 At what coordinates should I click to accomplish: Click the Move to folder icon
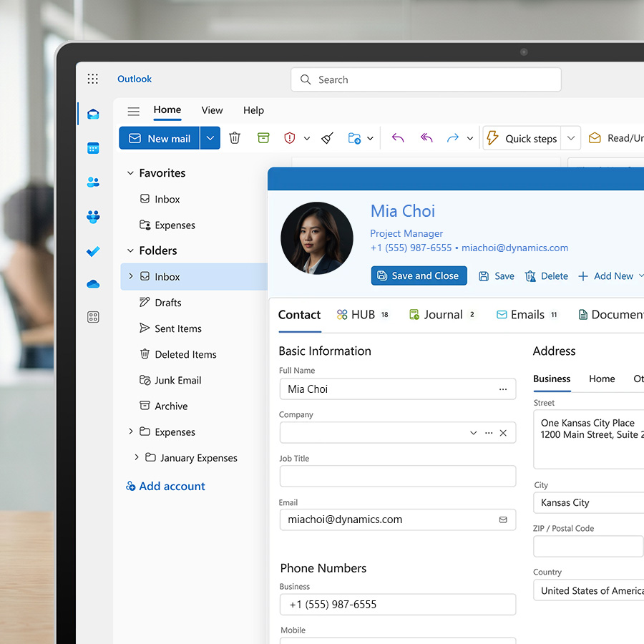tap(354, 138)
